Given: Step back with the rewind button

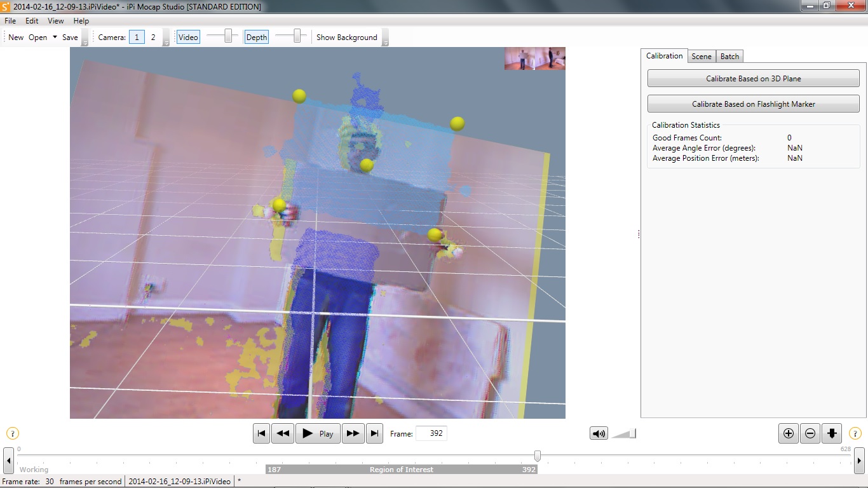Looking at the screenshot, I should tap(283, 433).
